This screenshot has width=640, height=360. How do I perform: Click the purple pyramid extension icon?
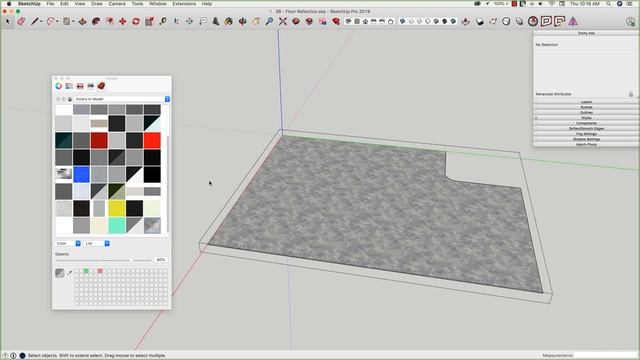[x=573, y=21]
